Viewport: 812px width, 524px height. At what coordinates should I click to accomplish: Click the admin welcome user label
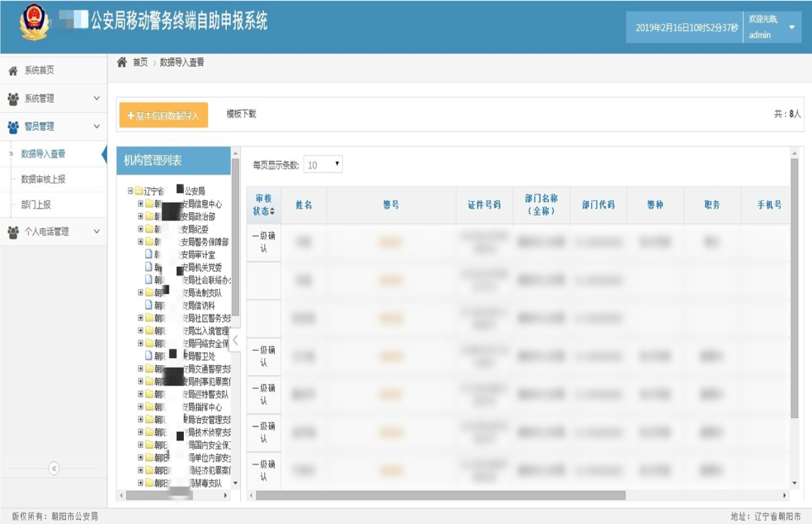coord(763,27)
